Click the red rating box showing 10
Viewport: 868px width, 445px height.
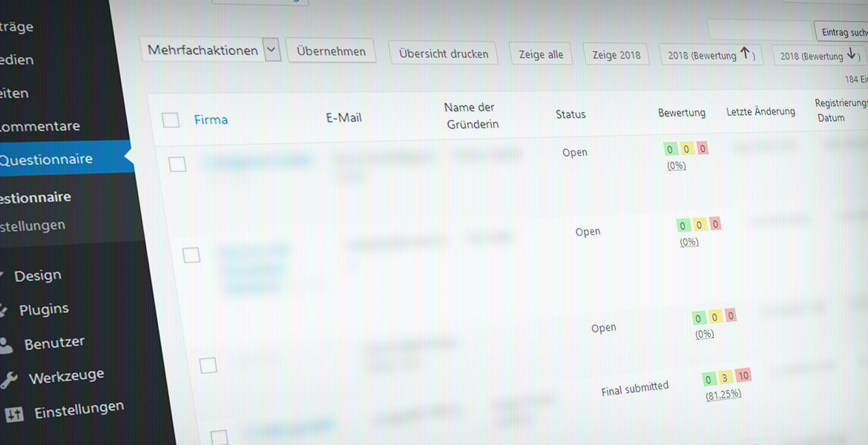(743, 376)
